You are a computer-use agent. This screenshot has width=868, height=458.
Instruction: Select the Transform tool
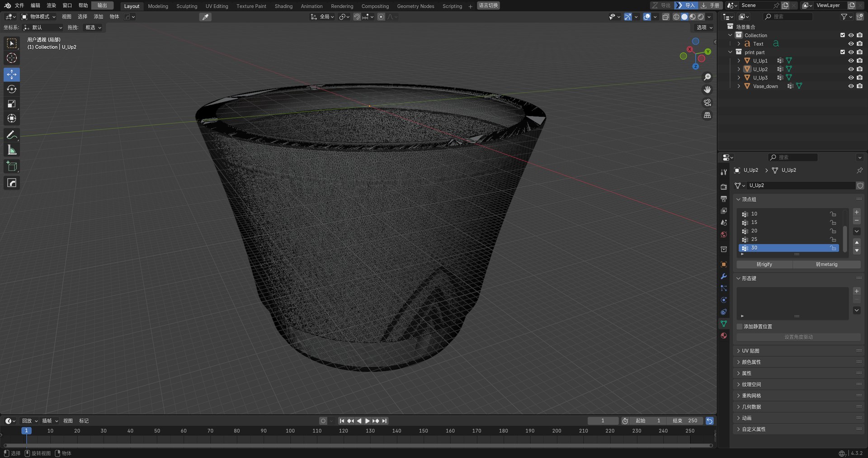(x=12, y=118)
